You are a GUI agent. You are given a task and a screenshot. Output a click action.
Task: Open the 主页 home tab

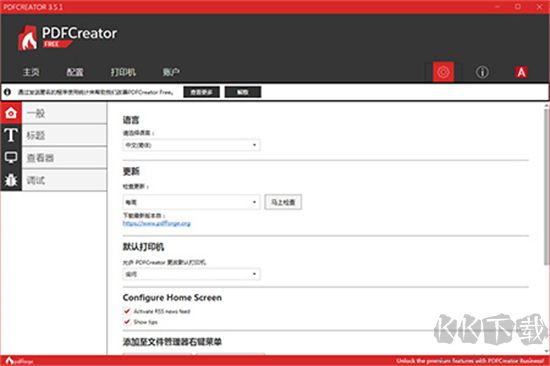[x=31, y=72]
